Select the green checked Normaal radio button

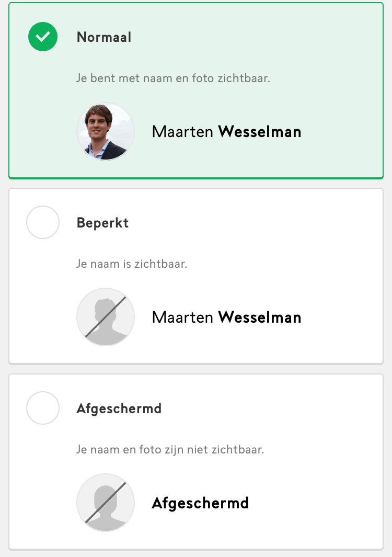tap(43, 37)
